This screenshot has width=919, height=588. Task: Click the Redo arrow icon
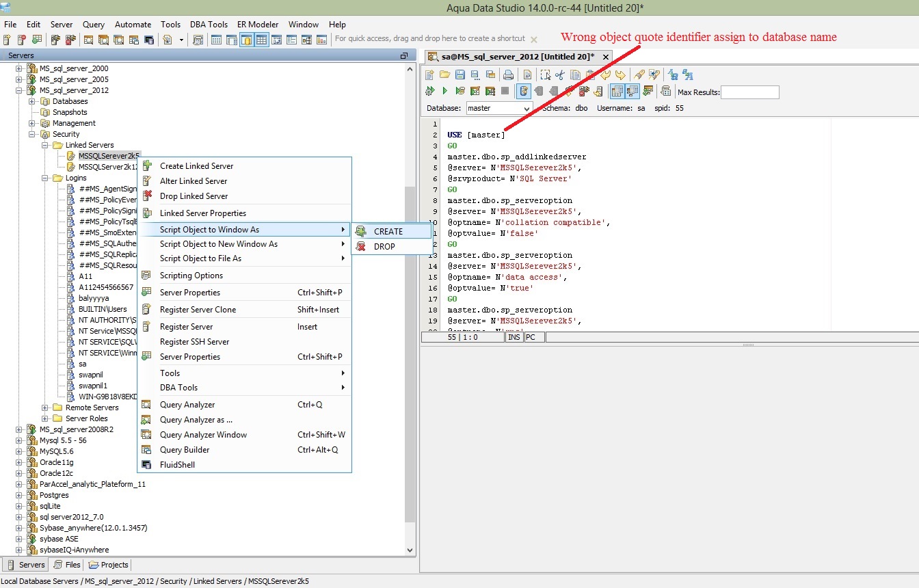point(620,75)
